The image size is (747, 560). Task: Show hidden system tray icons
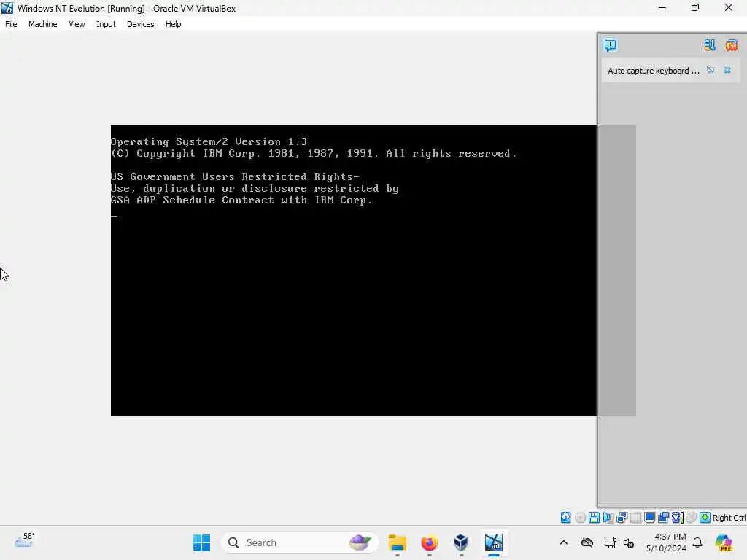[x=564, y=542]
